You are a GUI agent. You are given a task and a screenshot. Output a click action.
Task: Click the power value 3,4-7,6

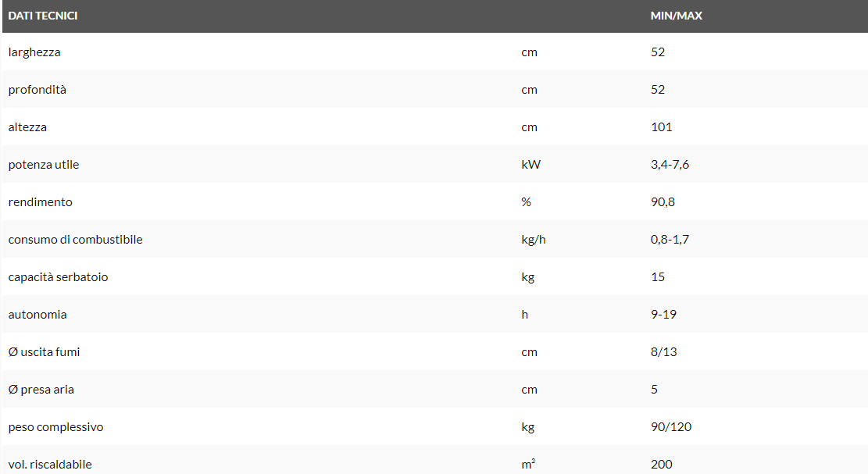pos(670,165)
